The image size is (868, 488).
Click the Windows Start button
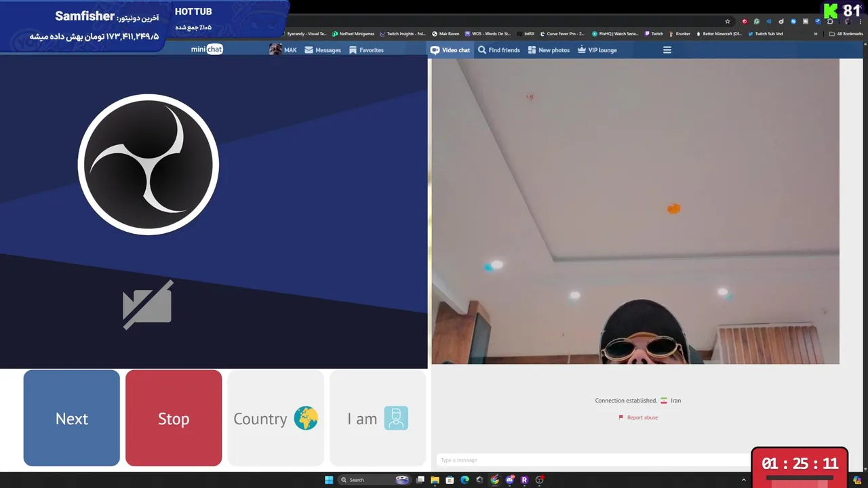pos(329,480)
